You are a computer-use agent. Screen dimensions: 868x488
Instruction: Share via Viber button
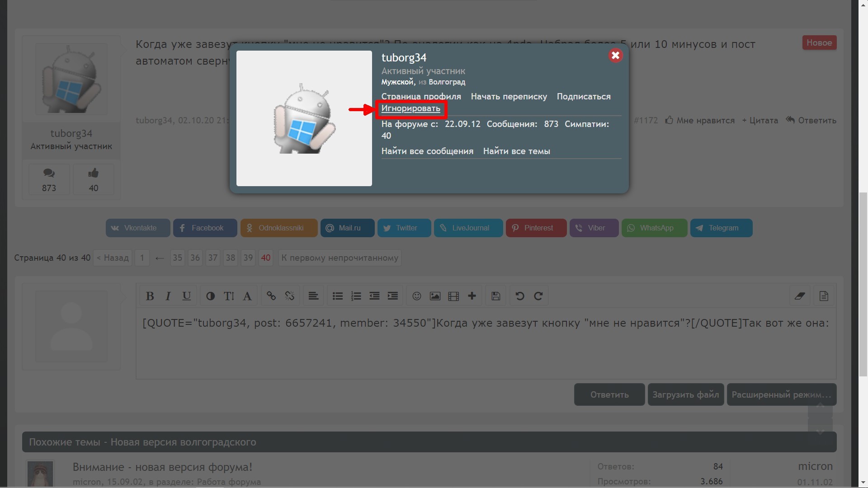pyautogui.click(x=594, y=228)
